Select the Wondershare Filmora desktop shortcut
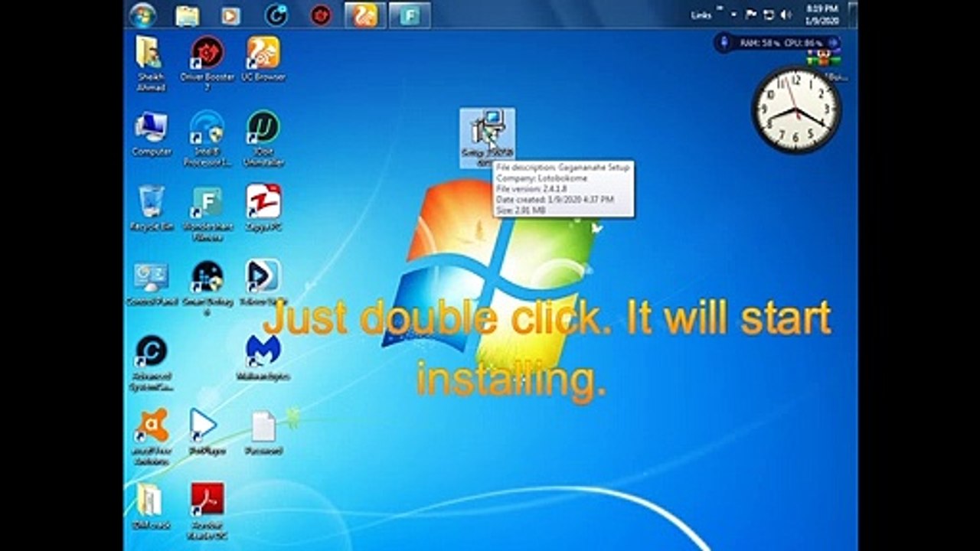 pyautogui.click(x=207, y=214)
